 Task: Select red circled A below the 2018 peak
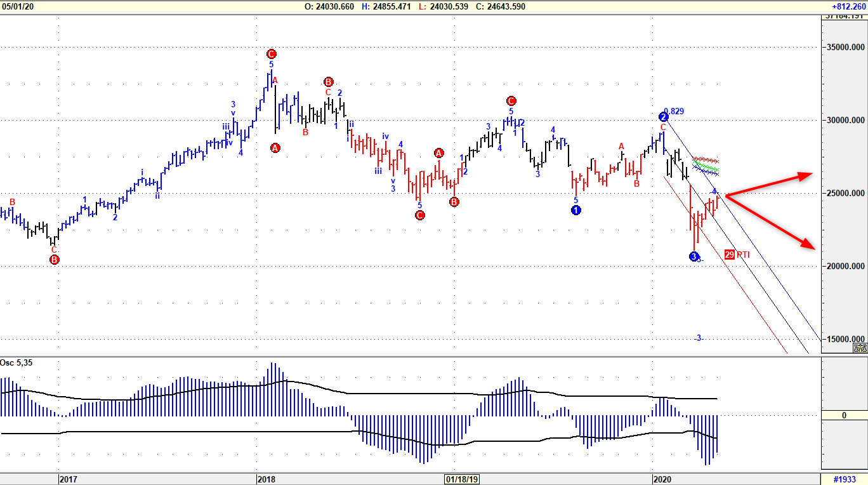tap(275, 148)
